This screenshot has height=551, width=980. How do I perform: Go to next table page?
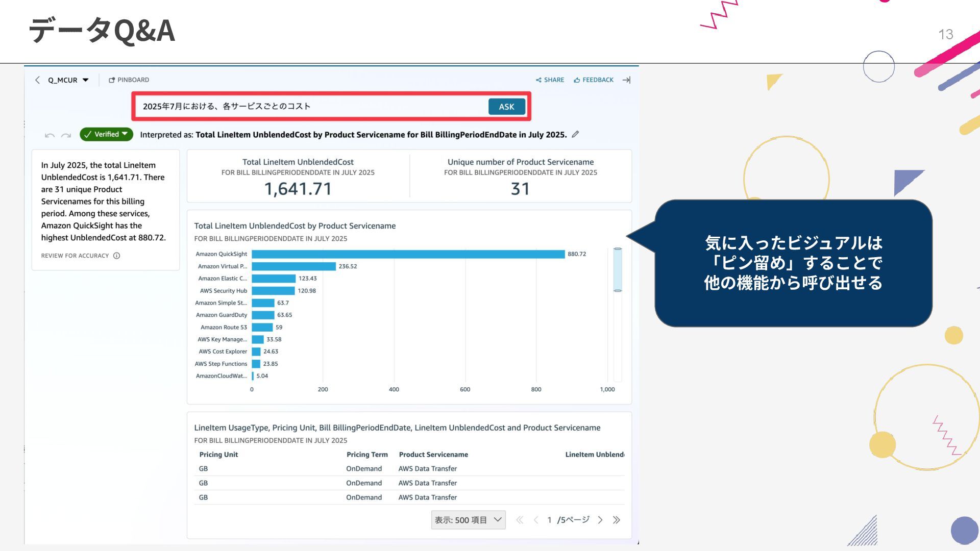pos(600,520)
